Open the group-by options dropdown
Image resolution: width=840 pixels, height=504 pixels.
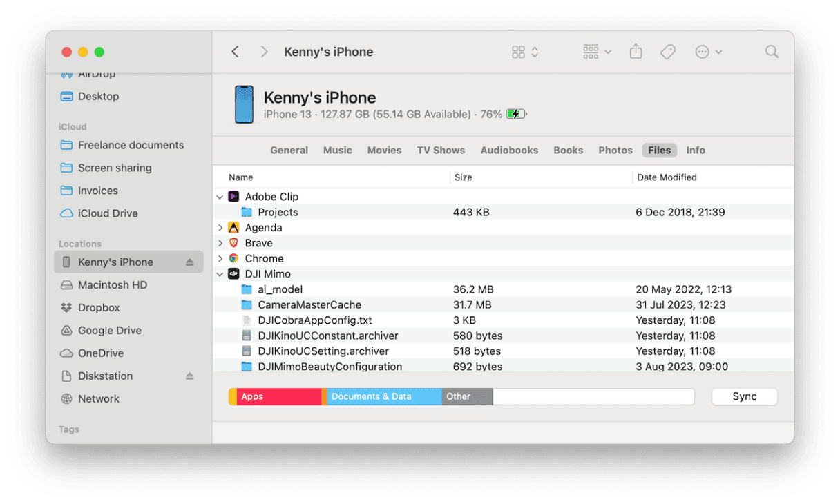[x=597, y=52]
